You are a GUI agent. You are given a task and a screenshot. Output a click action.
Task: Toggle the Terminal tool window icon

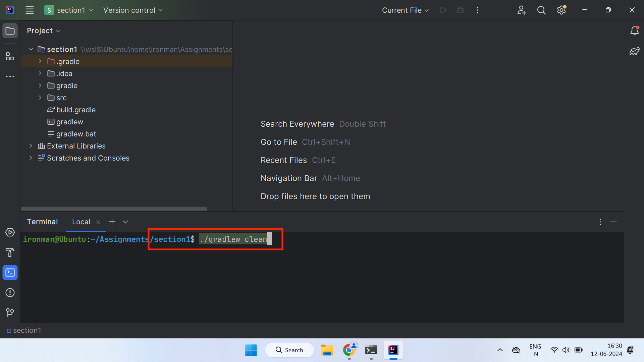click(10, 273)
